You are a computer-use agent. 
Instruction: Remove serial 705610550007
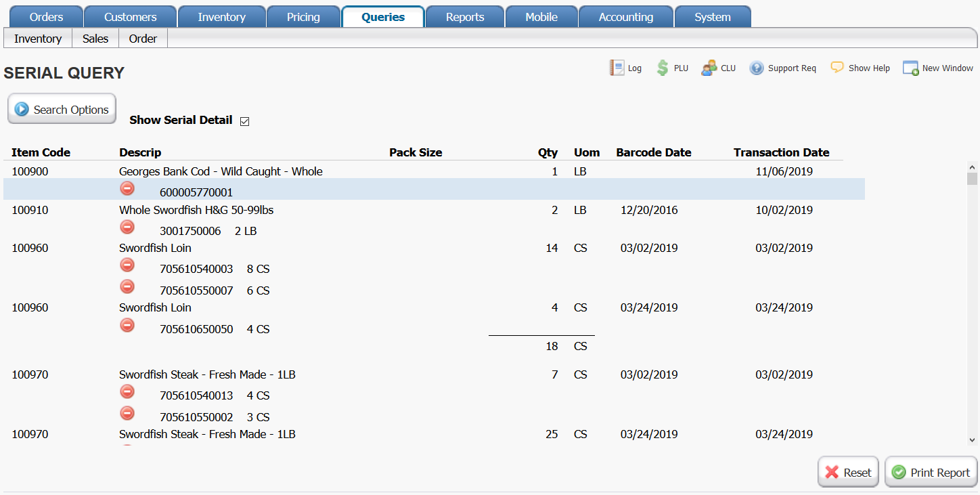click(127, 287)
